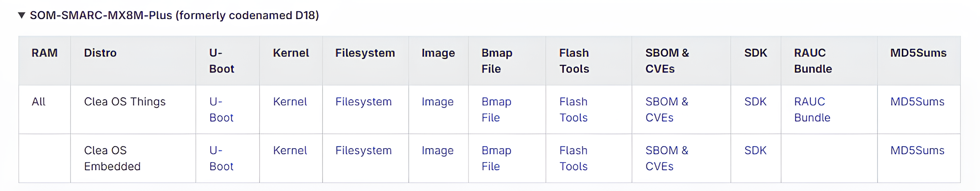980x191 pixels.
Task: Click Image link in Clea OS Embedded row
Action: point(437,151)
